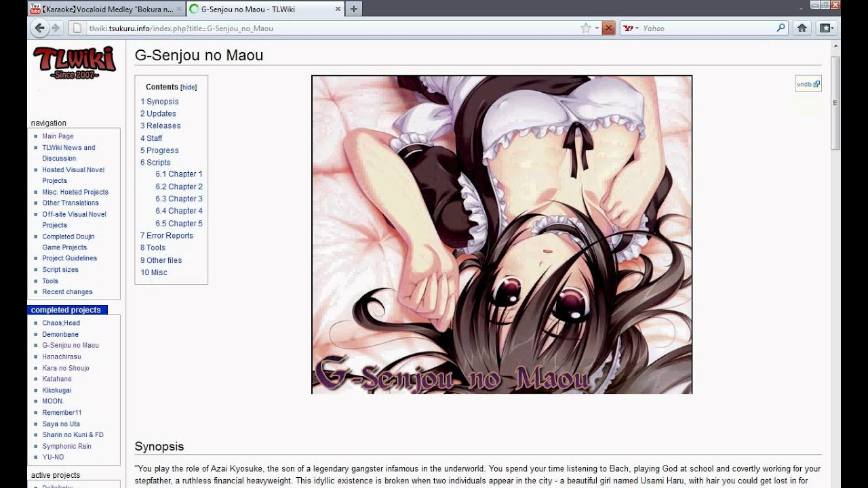This screenshot has height=488, width=868.
Task: Go to 6.1 Chapter 1 entry
Action: click(x=179, y=174)
